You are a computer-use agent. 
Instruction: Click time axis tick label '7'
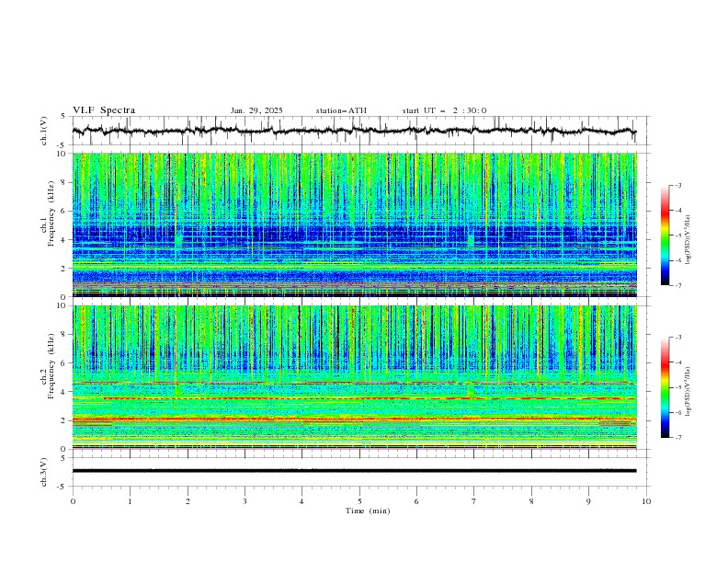pos(474,501)
